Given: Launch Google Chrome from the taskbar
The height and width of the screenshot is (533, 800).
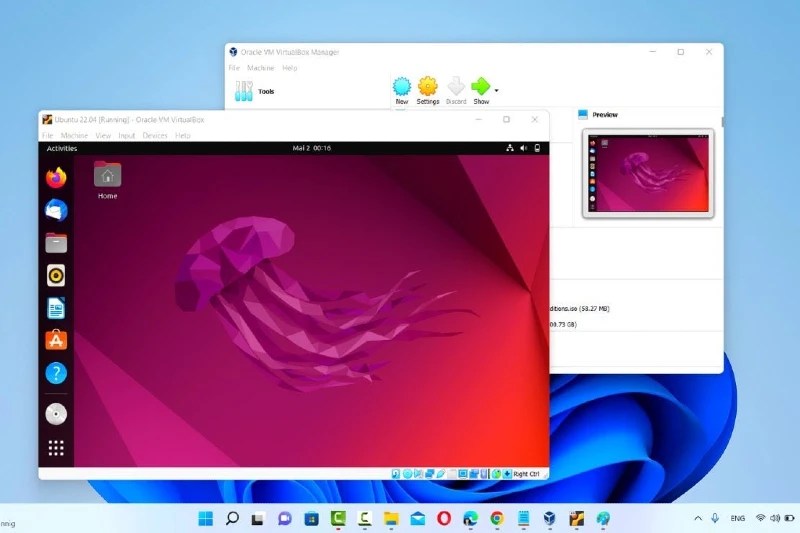Looking at the screenshot, I should click(497, 519).
